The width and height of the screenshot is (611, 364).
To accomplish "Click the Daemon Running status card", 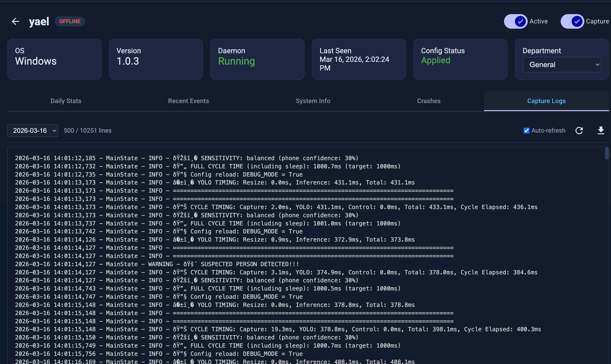I will coord(257,59).
